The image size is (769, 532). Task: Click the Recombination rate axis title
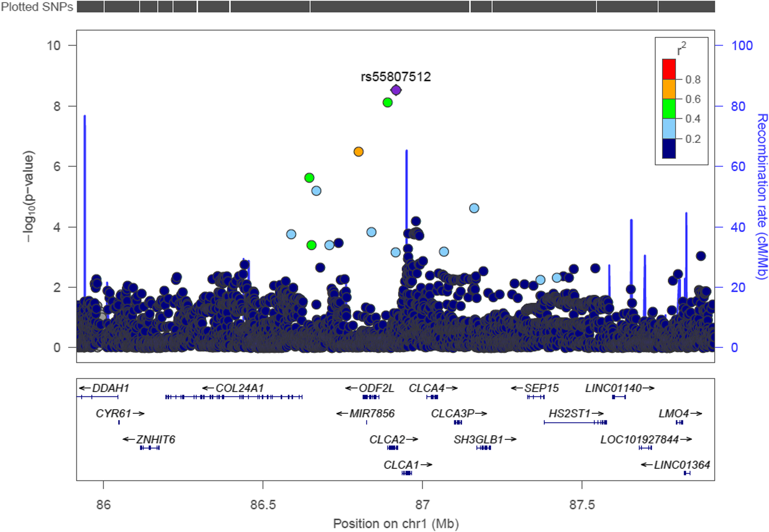coord(762,196)
